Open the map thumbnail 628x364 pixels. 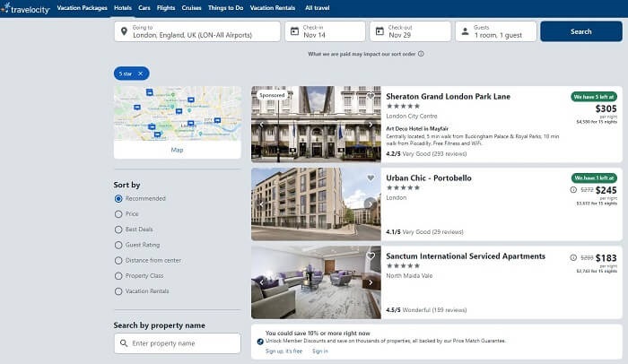point(178,113)
